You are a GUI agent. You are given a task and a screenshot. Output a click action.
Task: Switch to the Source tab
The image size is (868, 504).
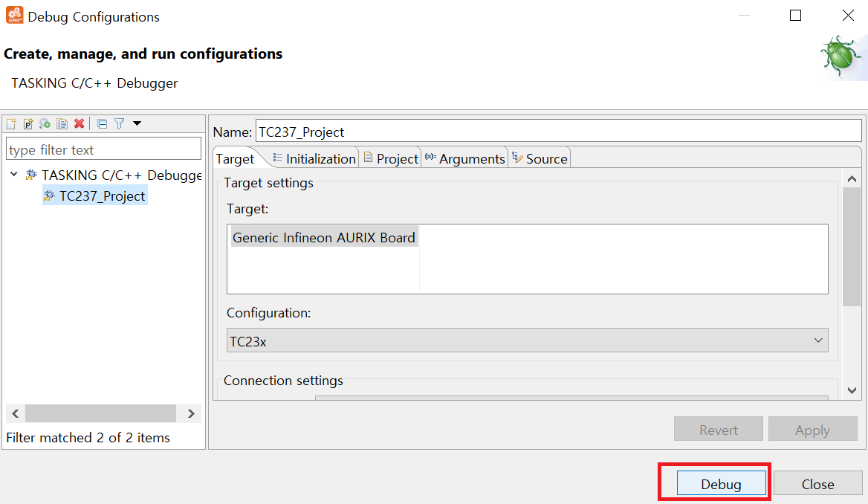(540, 159)
